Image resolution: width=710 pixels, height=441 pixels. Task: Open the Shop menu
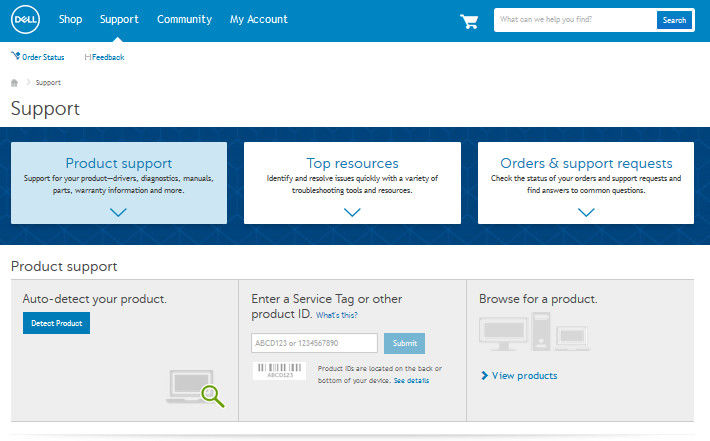click(x=70, y=19)
